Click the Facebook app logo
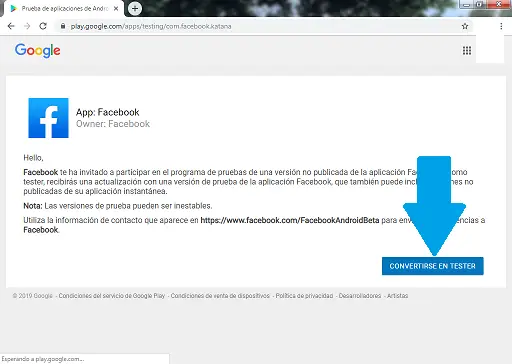Image resolution: width=512 pixels, height=364 pixels. [48, 118]
